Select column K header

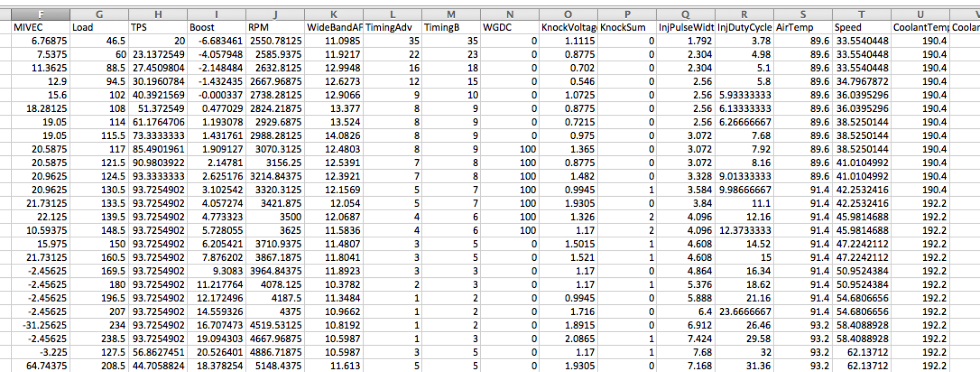334,15
